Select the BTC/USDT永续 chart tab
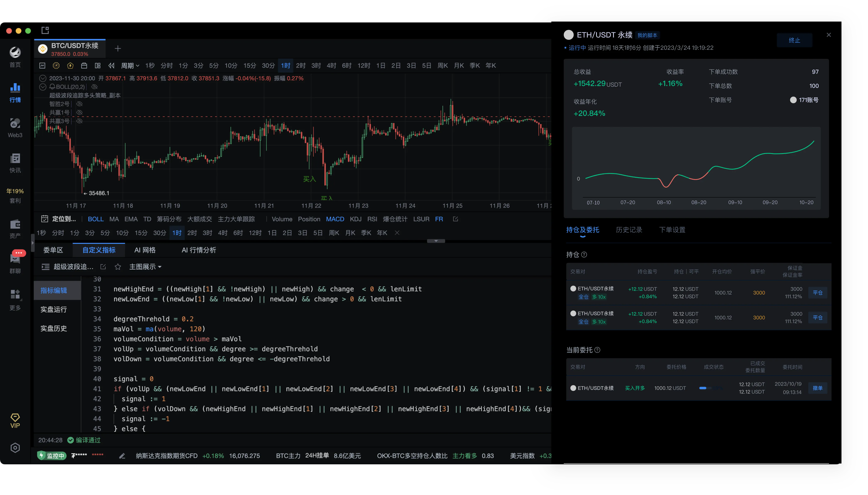The image size is (868, 495). coord(70,49)
